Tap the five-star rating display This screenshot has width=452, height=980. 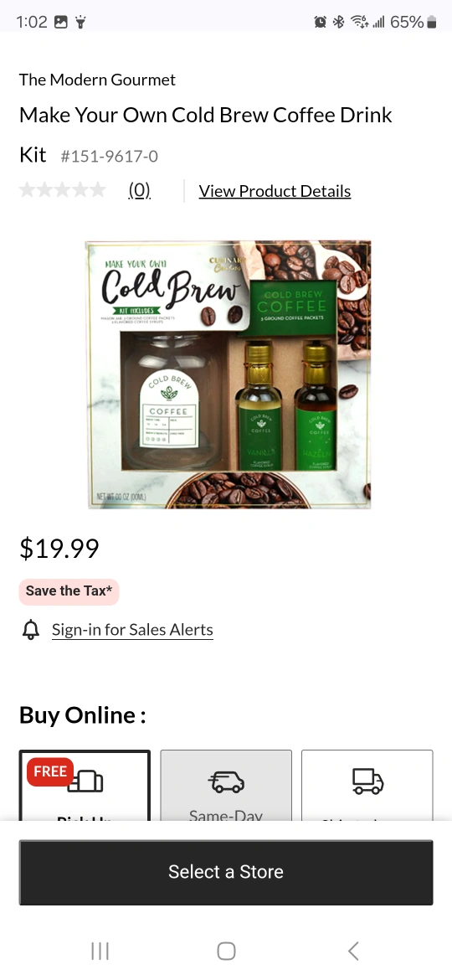pos(63,190)
